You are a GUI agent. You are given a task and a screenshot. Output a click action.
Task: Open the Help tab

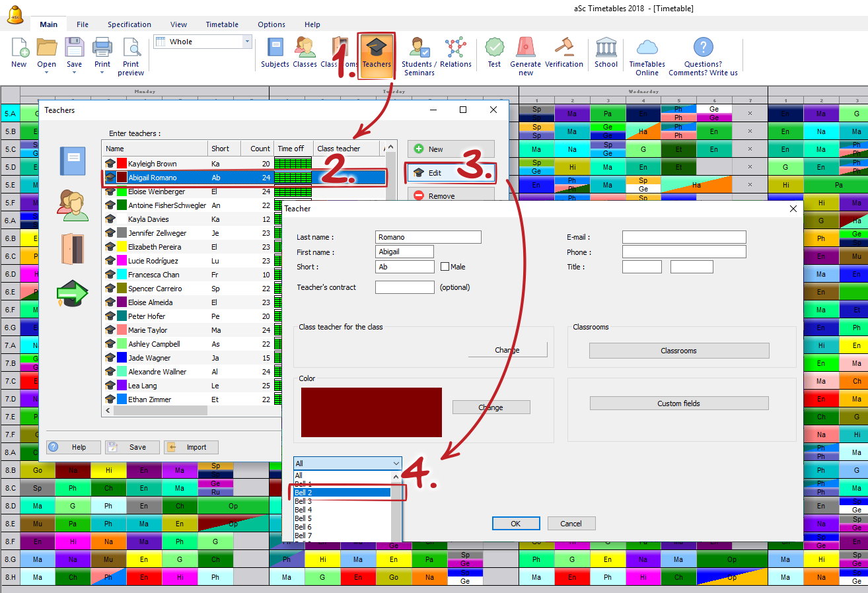tap(312, 24)
